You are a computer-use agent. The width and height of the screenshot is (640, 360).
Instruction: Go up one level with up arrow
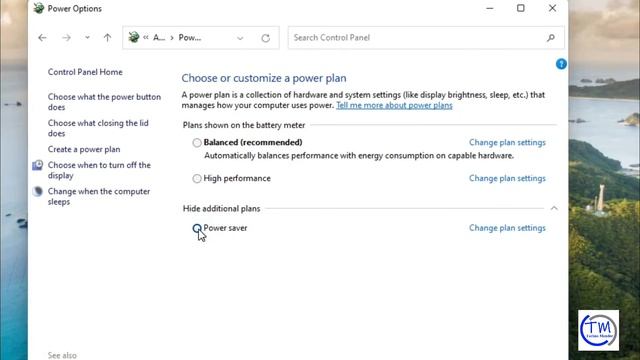(x=107, y=38)
